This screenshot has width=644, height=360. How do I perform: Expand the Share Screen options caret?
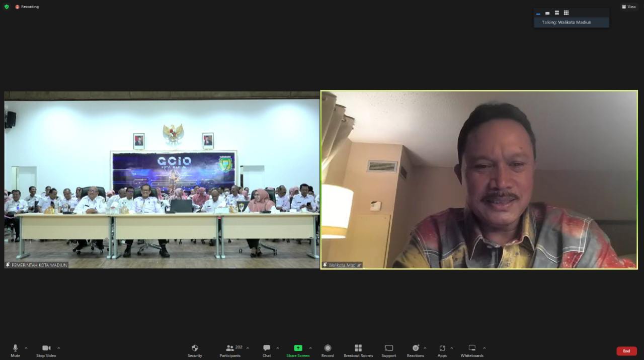(x=310, y=348)
